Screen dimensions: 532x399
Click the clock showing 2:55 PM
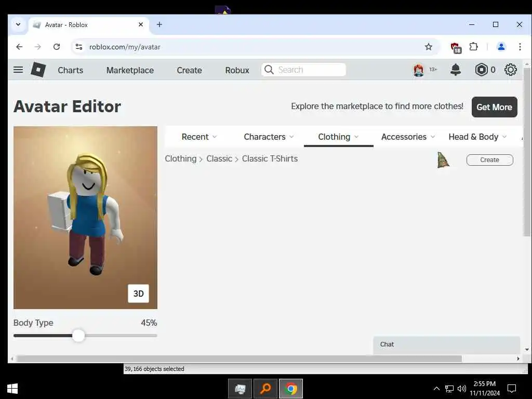coord(485,384)
